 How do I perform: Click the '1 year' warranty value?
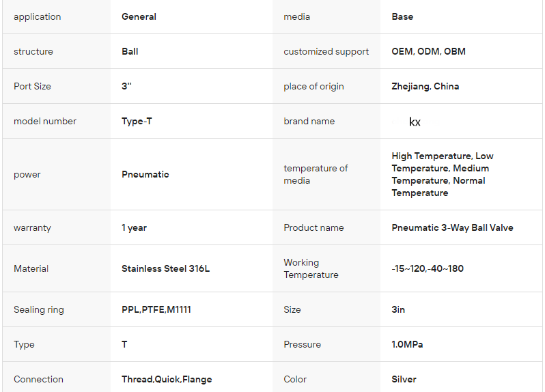click(134, 227)
